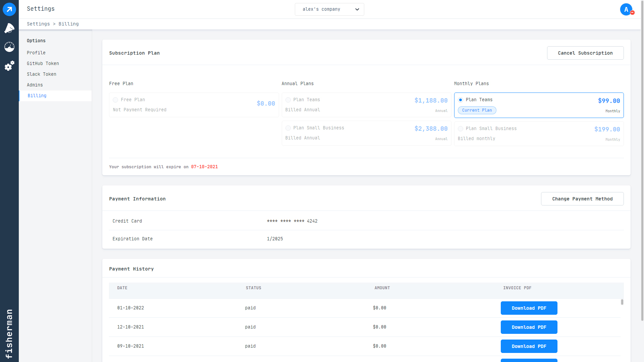Open the app home via the arrow logo
This screenshot has height=362, width=644.
9,9
